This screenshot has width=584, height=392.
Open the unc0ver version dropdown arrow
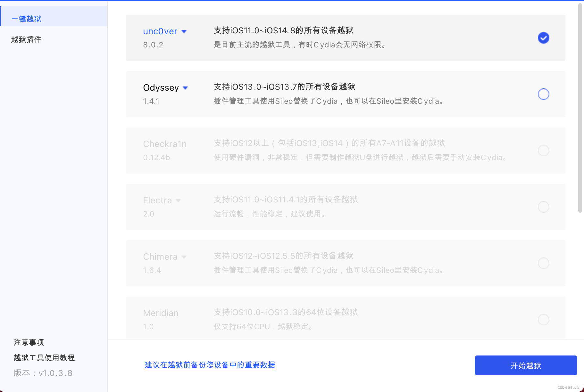pyautogui.click(x=184, y=31)
